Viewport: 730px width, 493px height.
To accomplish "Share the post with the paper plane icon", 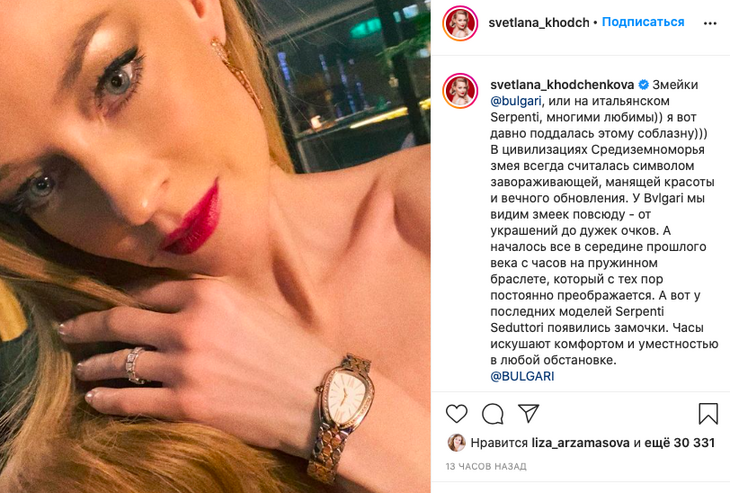I will point(528,413).
